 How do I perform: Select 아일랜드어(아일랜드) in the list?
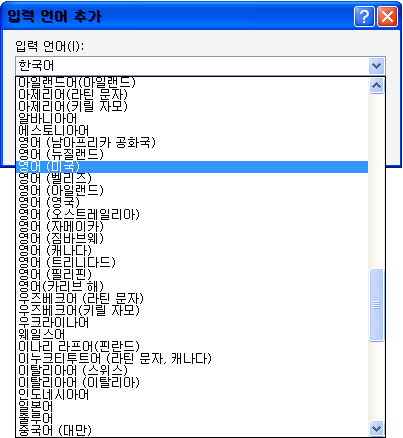192,82
